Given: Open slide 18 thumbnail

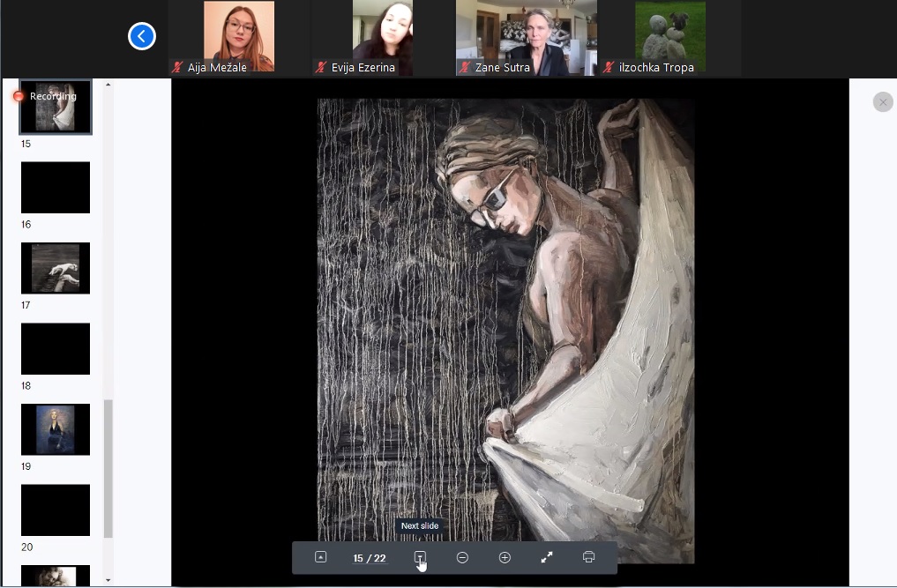Looking at the screenshot, I should pyautogui.click(x=56, y=349).
